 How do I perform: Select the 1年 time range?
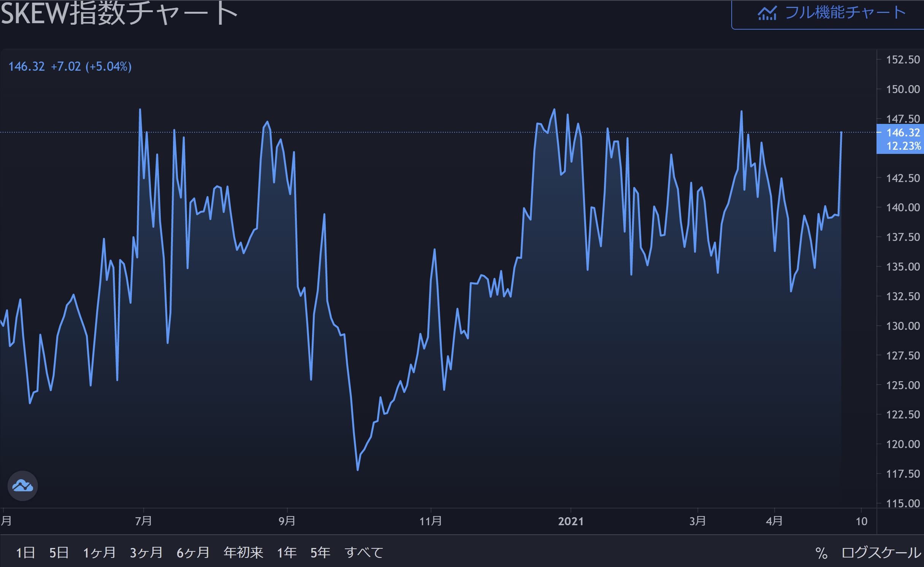tap(287, 553)
